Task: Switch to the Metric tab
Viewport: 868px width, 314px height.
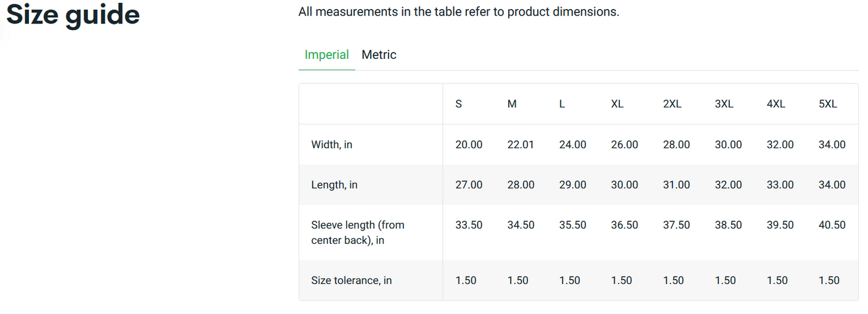Action: (x=378, y=55)
